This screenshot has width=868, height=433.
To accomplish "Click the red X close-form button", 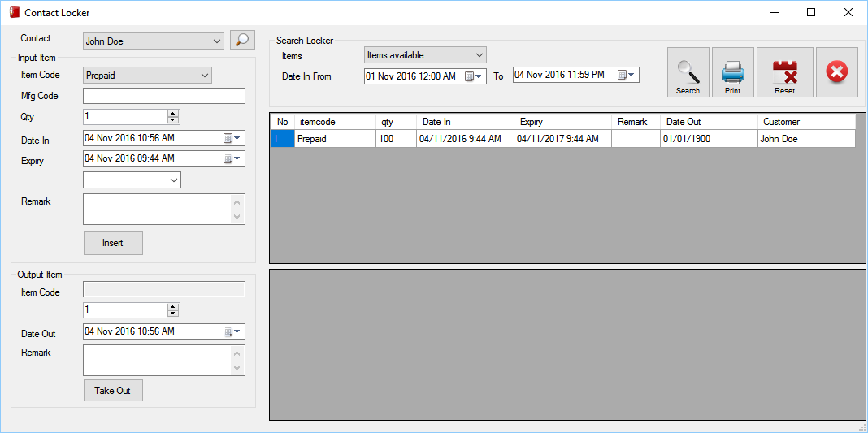I will [x=837, y=72].
